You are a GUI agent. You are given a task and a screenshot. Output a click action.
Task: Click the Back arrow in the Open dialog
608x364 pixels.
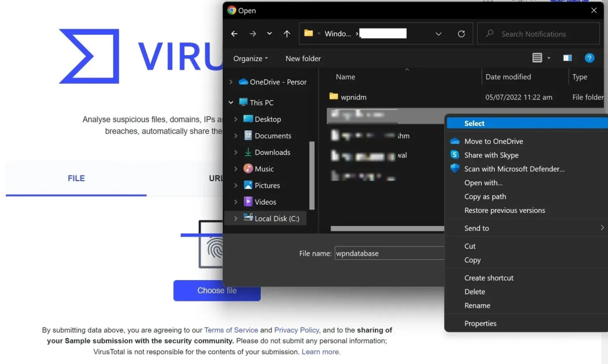click(x=234, y=34)
